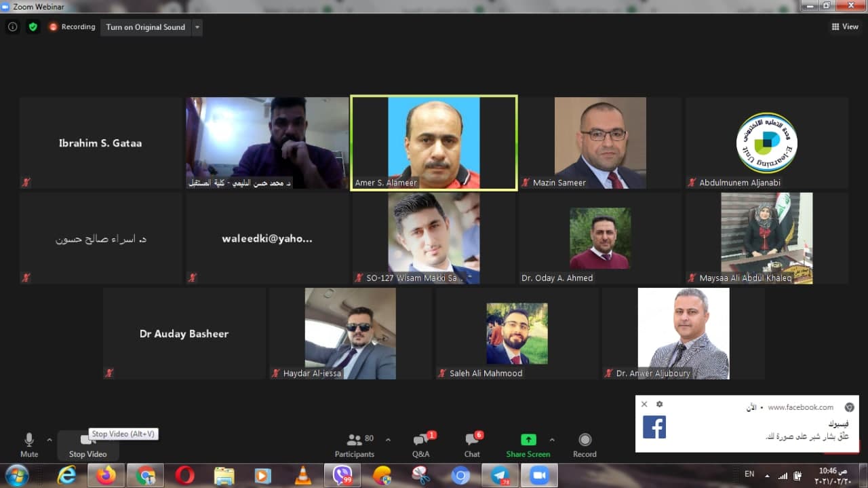Screen dimensions: 868x488
Task: Select the video tile labelled كلية المستقبل
Action: coord(267,143)
